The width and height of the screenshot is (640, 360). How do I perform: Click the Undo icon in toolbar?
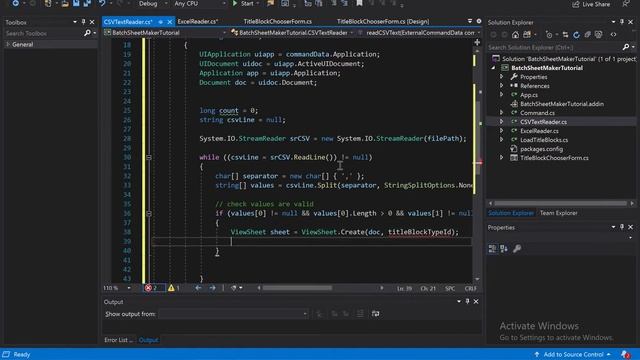click(102, 3)
